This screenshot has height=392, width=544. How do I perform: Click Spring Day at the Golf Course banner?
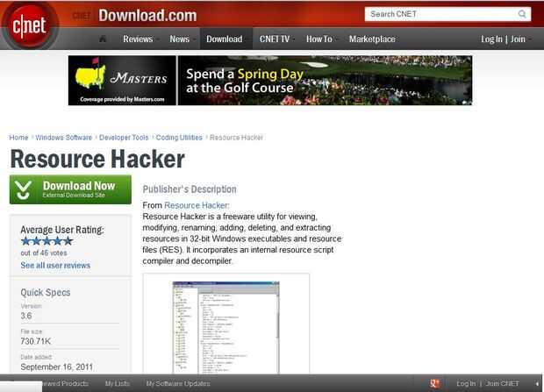click(x=325, y=81)
